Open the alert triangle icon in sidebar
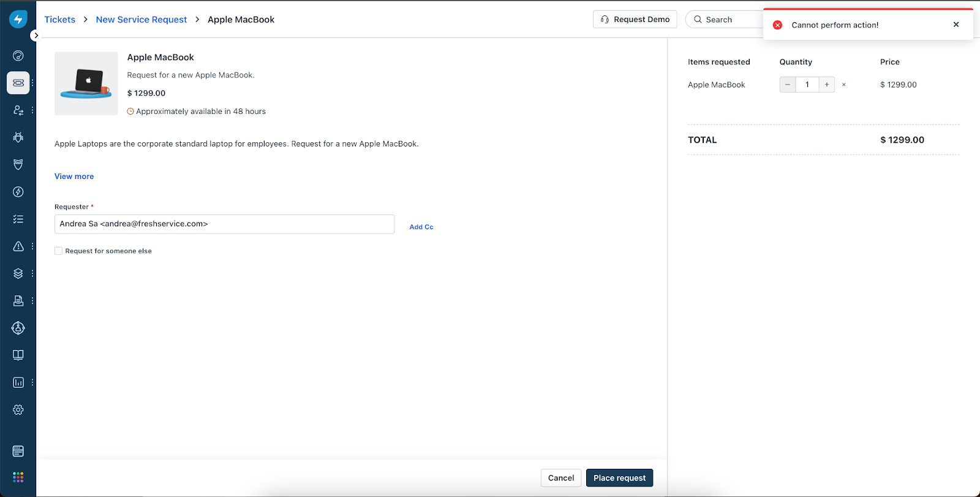Screen dimensions: 980x497 (x=18, y=246)
